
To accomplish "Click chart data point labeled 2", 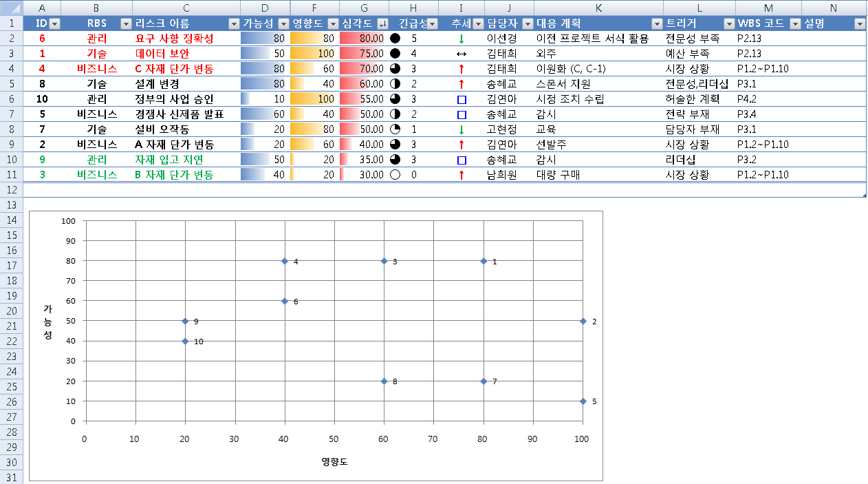I will click(x=583, y=321).
